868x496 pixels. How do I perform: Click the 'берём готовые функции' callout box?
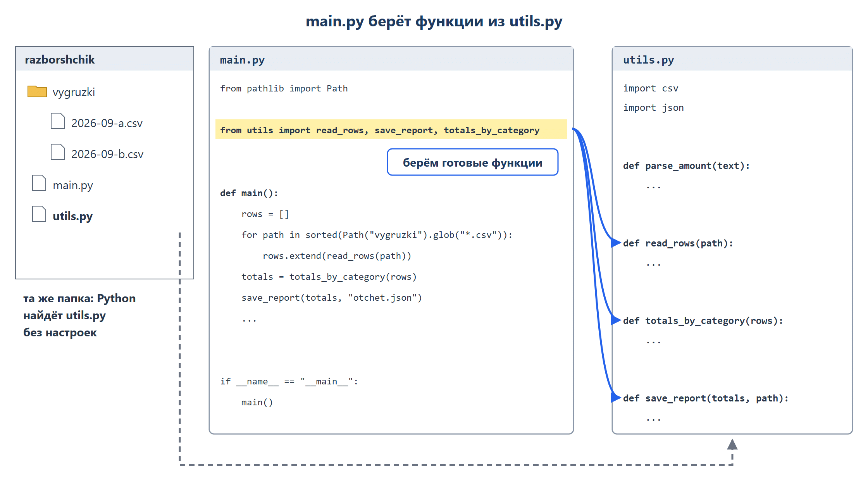click(x=473, y=162)
